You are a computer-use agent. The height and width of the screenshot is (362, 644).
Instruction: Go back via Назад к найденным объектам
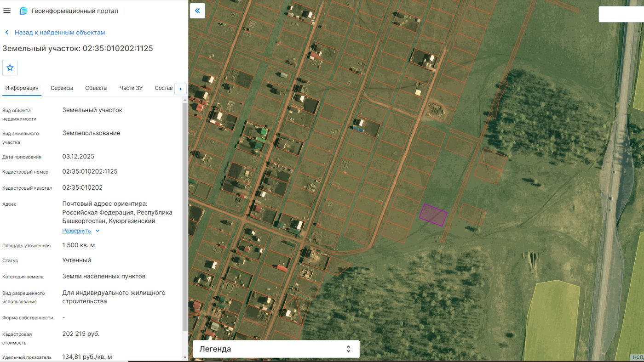coord(60,33)
